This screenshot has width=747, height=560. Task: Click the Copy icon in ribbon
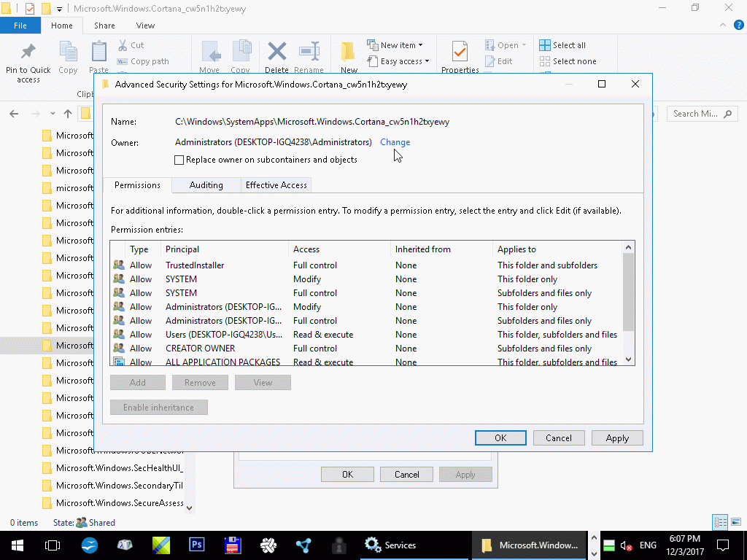pos(68,52)
